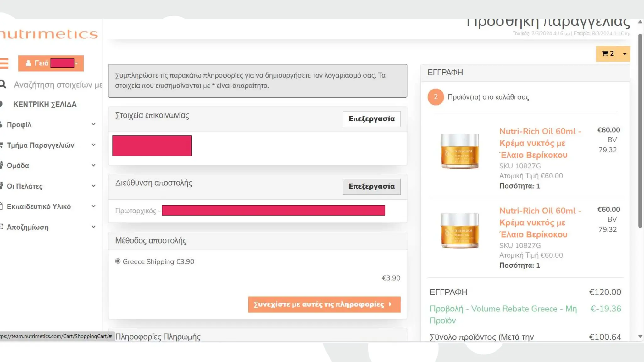Image resolution: width=644 pixels, height=362 pixels.
Task: Edit the Διεύθυνση αποστολής with Επεξεργασία
Action: [x=371, y=186]
